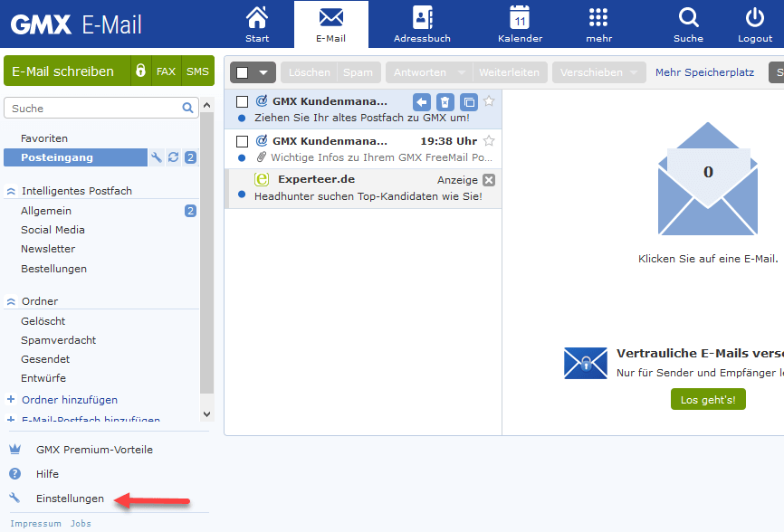Tick checkbox of the 19:38 Uhr email
Image resolution: width=784 pixels, height=532 pixels.
pyautogui.click(x=242, y=141)
